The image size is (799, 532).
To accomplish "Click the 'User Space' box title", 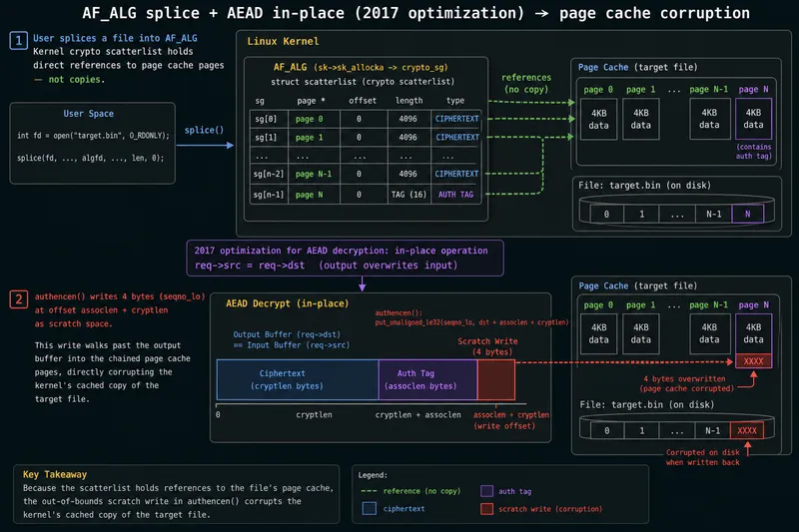I will point(89,114).
